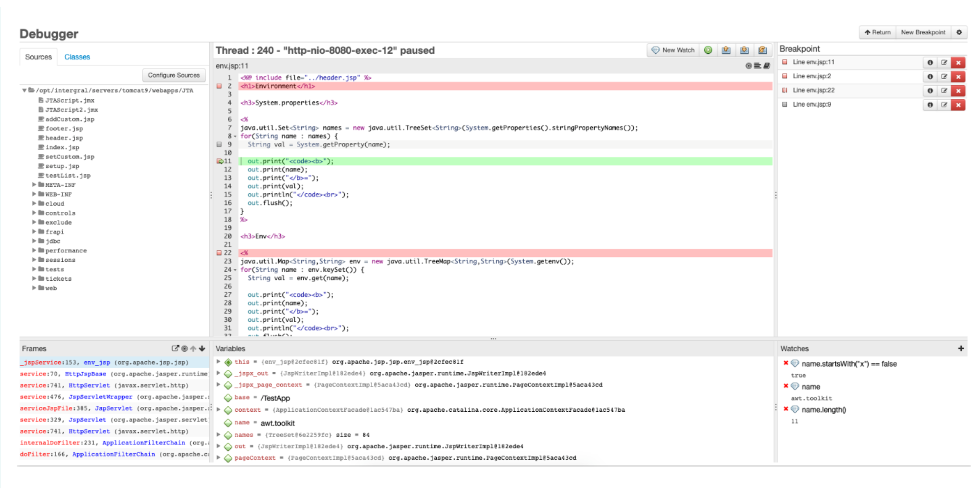The height and width of the screenshot is (495, 980).
Task: Expand the pageContext variable
Action: tap(218, 457)
